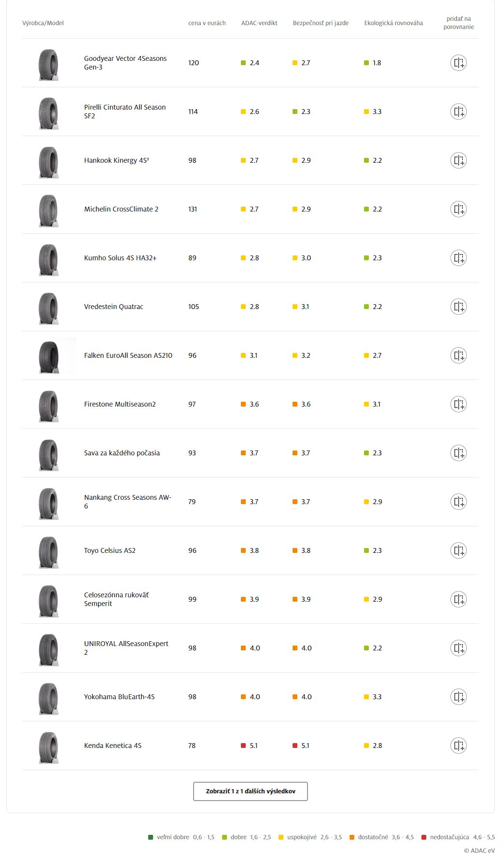Image resolution: width=504 pixels, height=859 pixels.
Task: Add Firestone Multiseason2 to comparison
Action: 458,404
